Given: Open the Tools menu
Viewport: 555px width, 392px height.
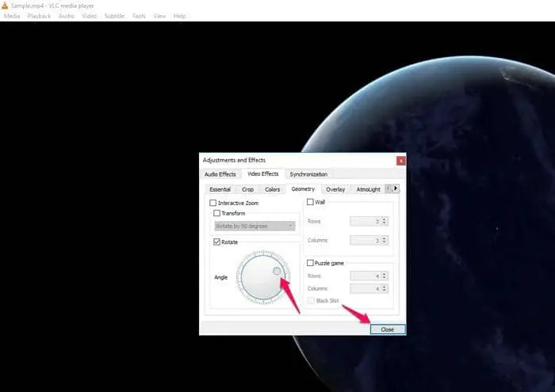Looking at the screenshot, I should coord(139,16).
